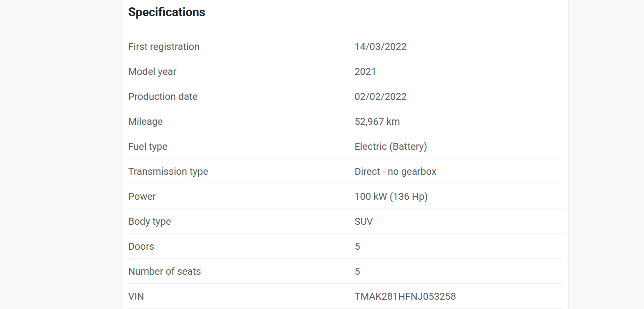Click the VIN number TMAK281HFNJ053258
The image size is (644, 309).
405,297
